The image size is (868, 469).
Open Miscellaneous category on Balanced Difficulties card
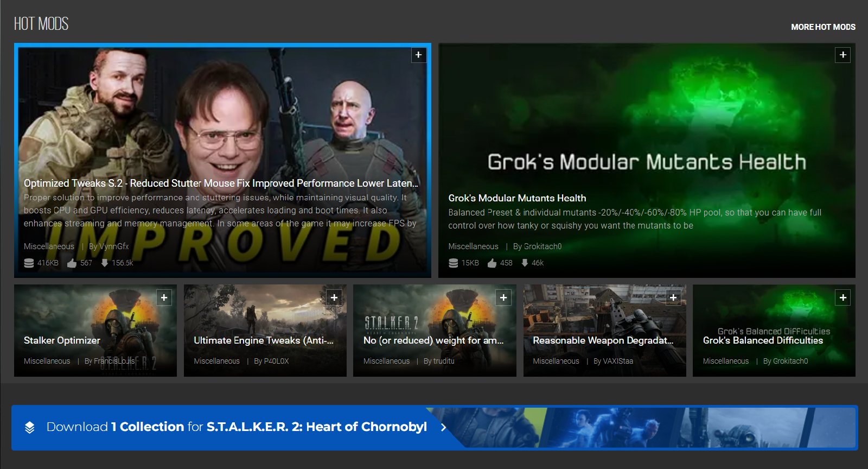(x=726, y=361)
